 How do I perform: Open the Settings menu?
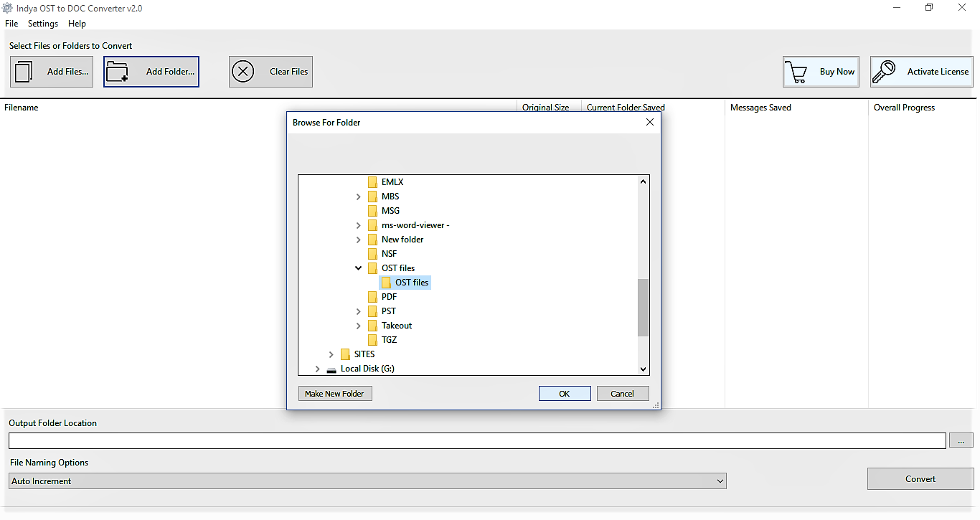[x=43, y=24]
